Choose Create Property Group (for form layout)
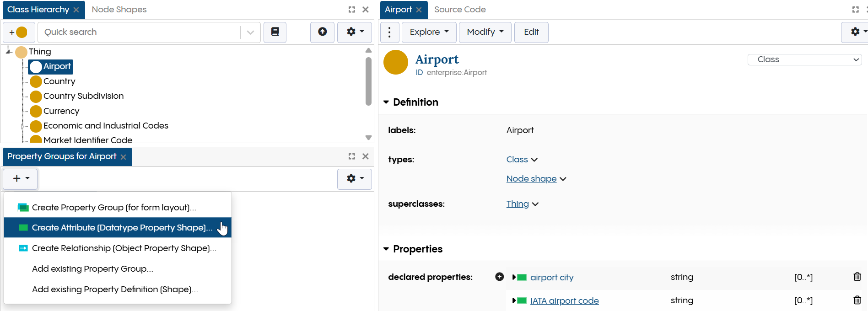 point(118,207)
